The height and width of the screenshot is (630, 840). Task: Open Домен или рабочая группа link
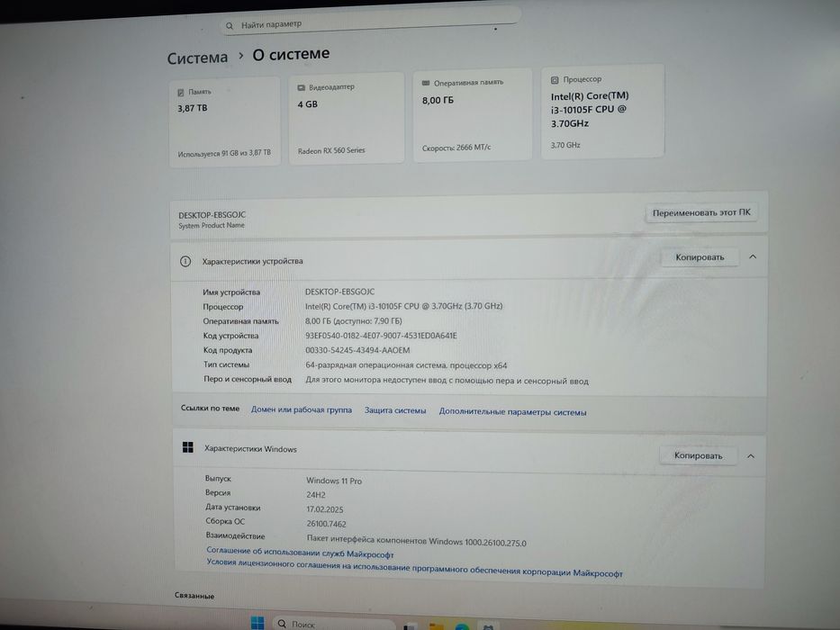click(x=301, y=409)
